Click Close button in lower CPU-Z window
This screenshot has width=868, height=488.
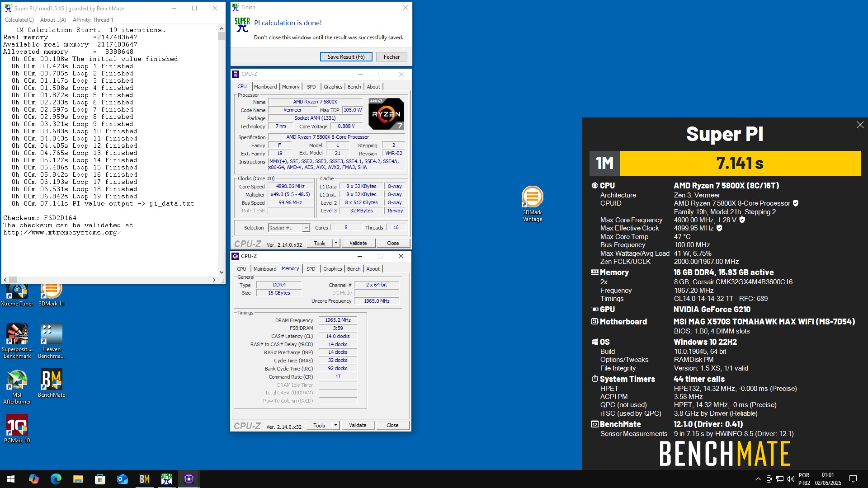pos(392,425)
